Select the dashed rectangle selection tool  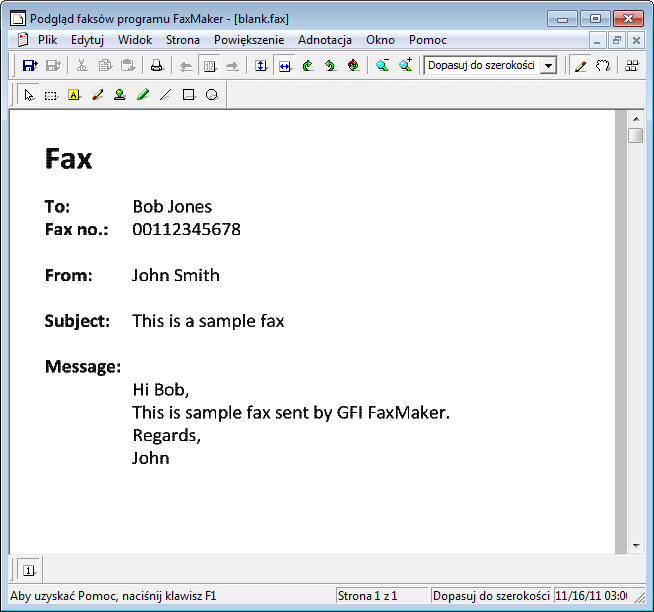click(51, 95)
